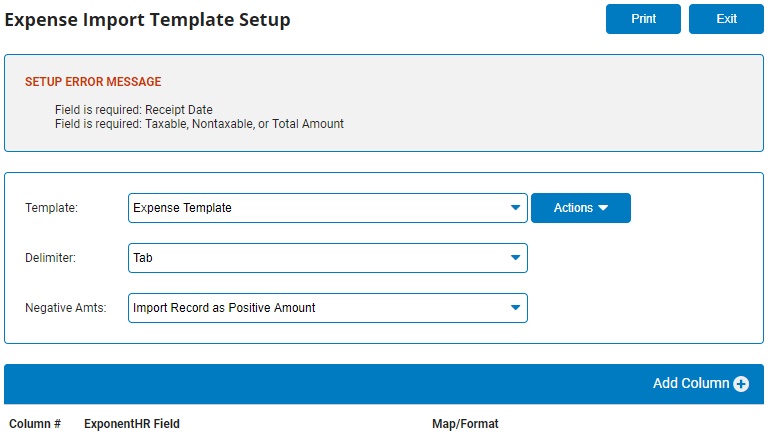Click the Setup Error Message heading

coord(93,82)
